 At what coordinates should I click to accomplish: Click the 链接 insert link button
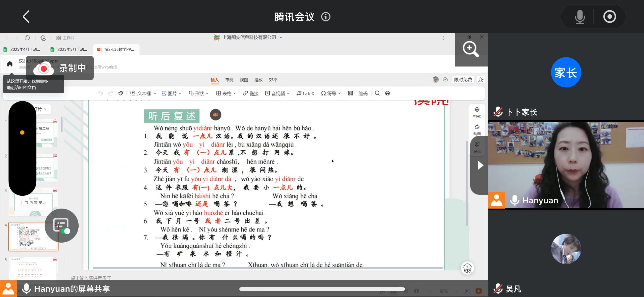pyautogui.click(x=251, y=93)
